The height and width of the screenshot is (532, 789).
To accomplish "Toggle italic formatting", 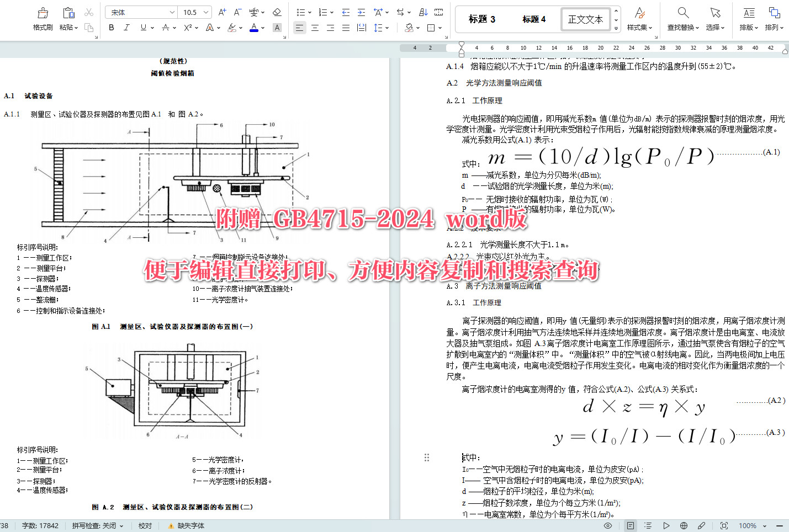I will point(126,28).
